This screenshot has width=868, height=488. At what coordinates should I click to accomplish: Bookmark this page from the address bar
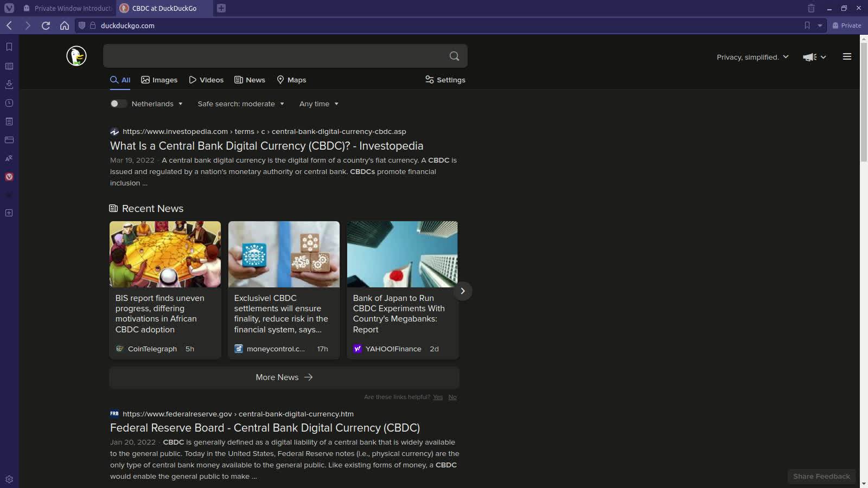click(807, 25)
